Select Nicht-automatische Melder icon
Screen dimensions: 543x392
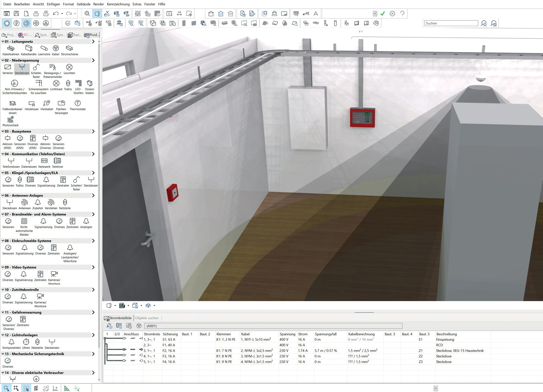pos(24,227)
